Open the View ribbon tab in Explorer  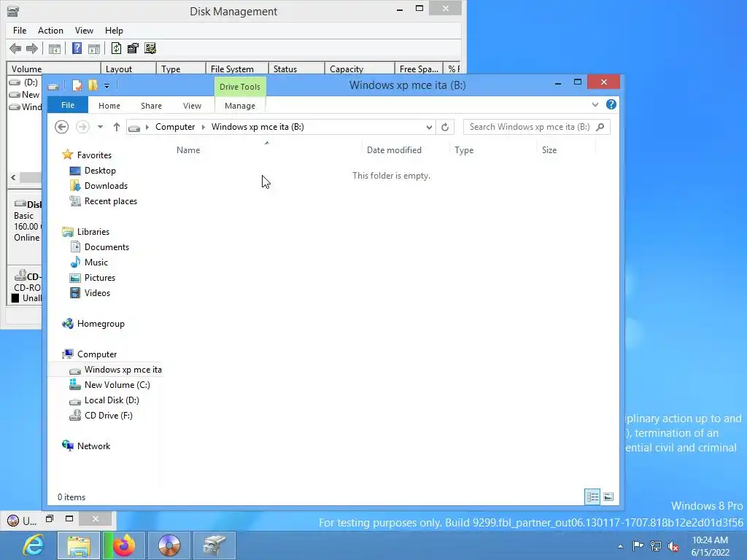point(192,106)
